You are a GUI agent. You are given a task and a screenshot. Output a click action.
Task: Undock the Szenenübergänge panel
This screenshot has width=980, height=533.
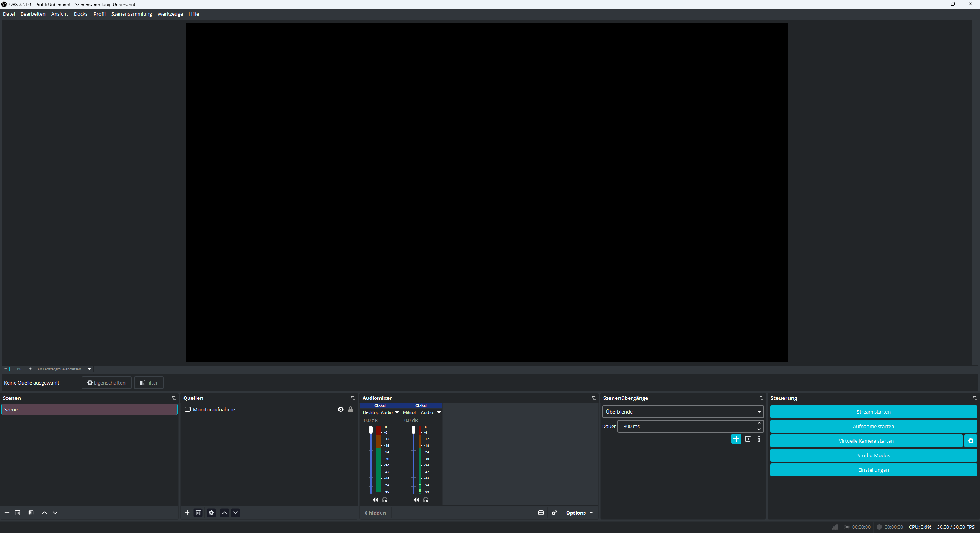coord(761,398)
